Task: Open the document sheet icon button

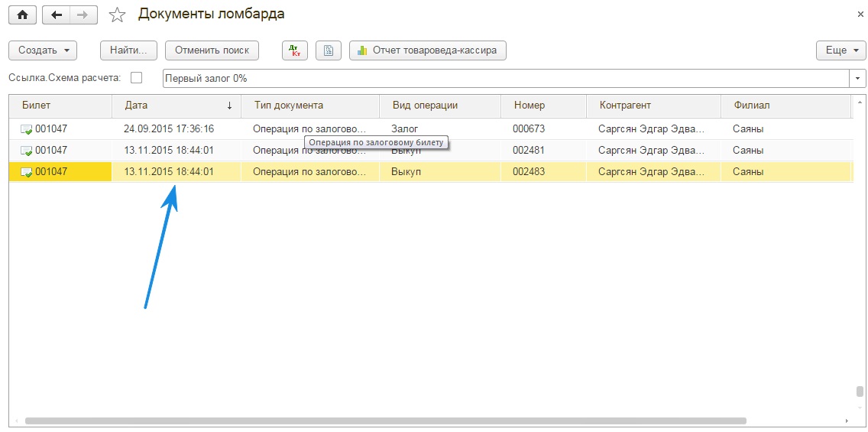Action: point(329,50)
